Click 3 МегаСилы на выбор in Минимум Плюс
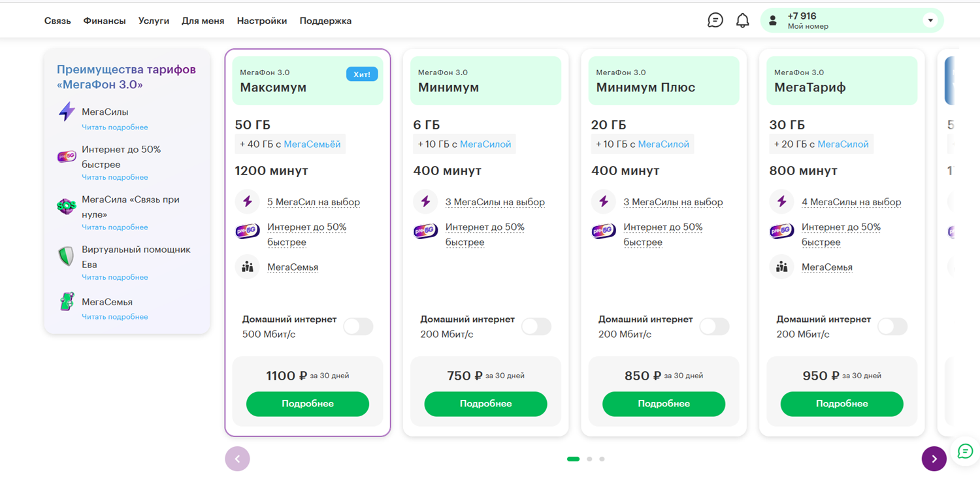The height and width of the screenshot is (477, 980). [x=674, y=202]
